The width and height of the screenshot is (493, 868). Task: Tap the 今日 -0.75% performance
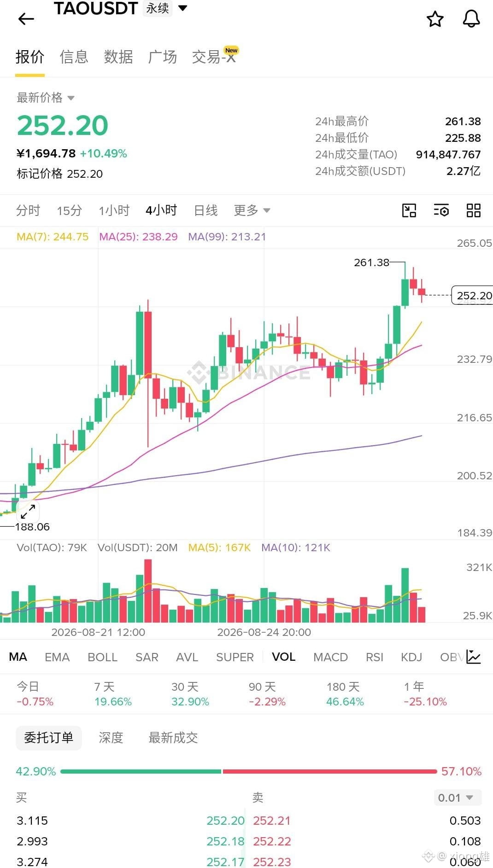point(35,694)
